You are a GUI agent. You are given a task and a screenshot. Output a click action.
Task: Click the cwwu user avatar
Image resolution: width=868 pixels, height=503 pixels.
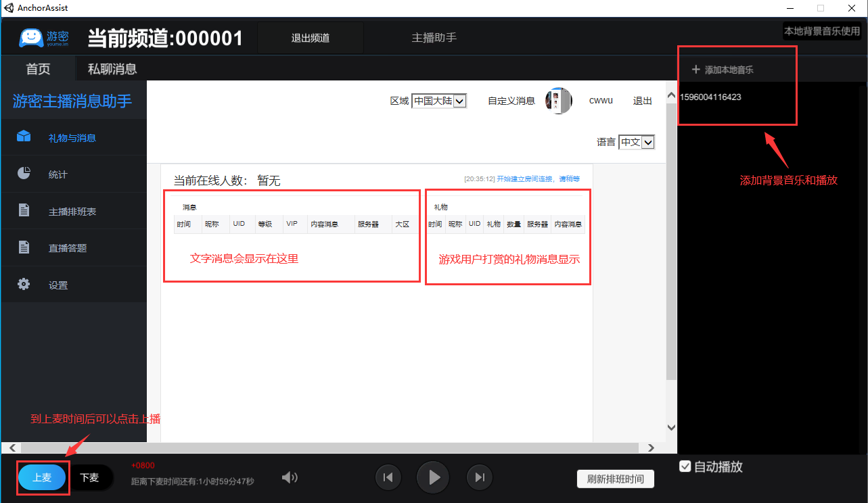coord(559,101)
